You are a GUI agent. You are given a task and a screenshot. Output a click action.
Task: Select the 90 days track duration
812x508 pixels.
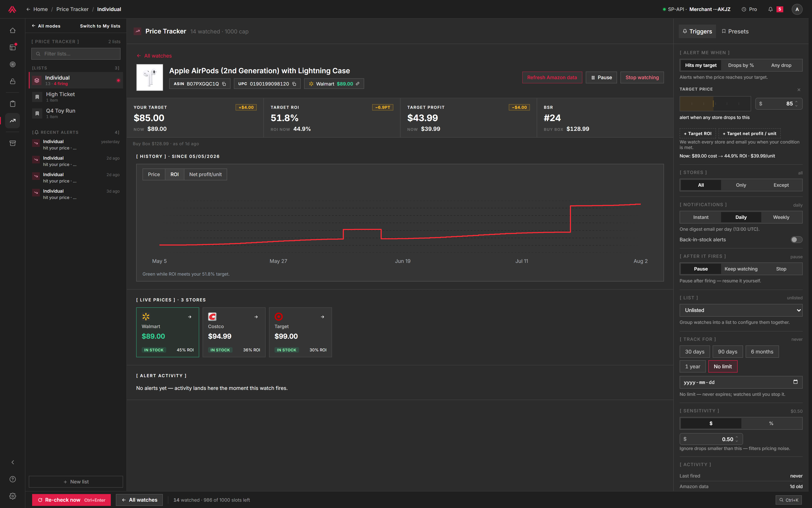click(x=727, y=352)
